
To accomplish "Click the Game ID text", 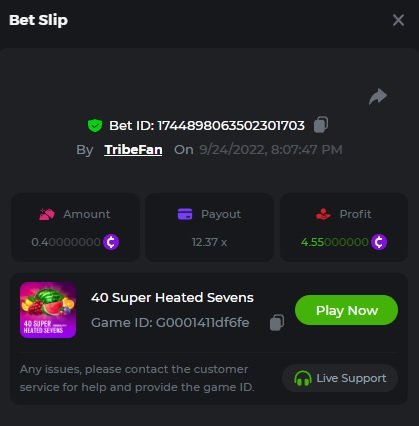I will 170,322.
